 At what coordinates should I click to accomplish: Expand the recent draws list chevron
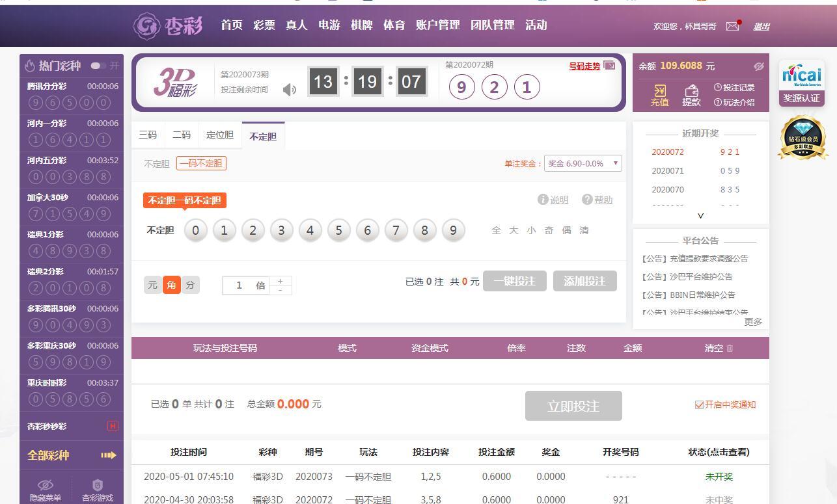click(701, 215)
